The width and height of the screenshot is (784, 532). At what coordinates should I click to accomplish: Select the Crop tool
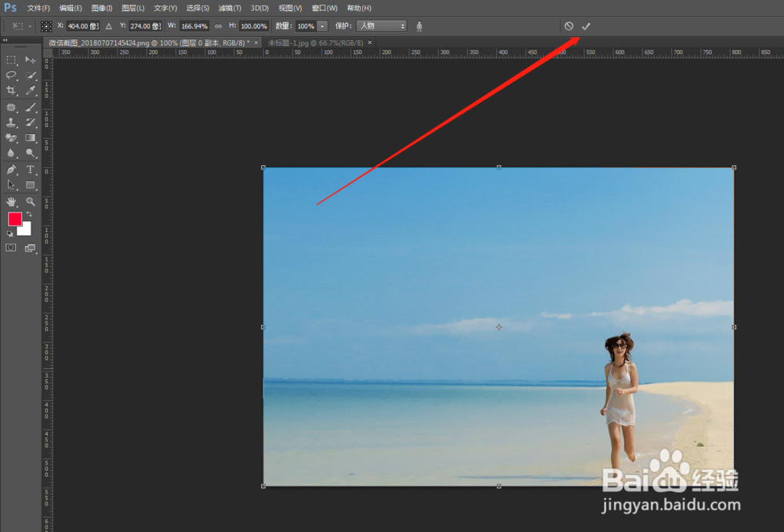11,90
